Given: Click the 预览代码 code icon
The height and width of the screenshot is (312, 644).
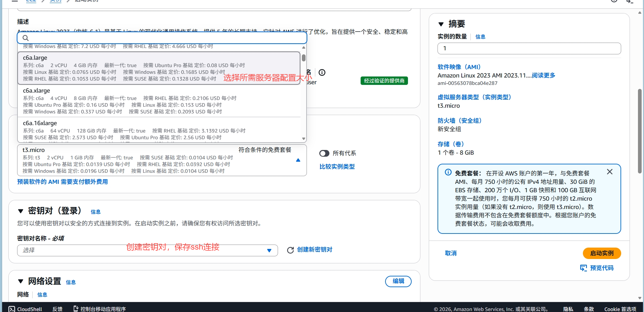Looking at the screenshot, I should [x=584, y=268].
